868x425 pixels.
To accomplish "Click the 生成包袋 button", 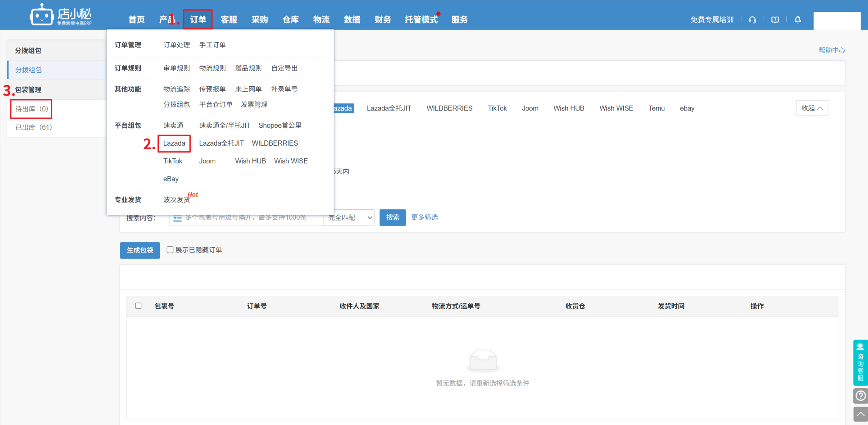I will 140,250.
